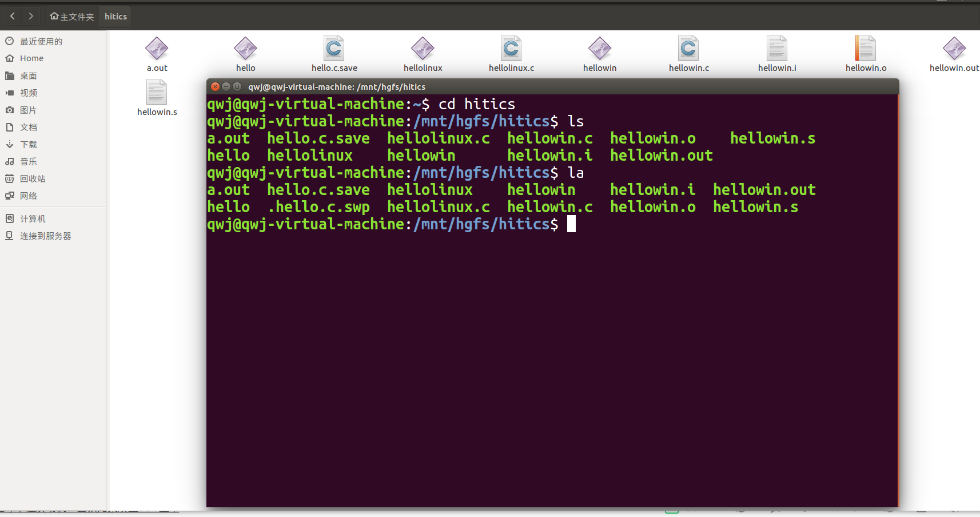Click the 'ls' command text in terminal
The height and width of the screenshot is (517, 980).
576,121
